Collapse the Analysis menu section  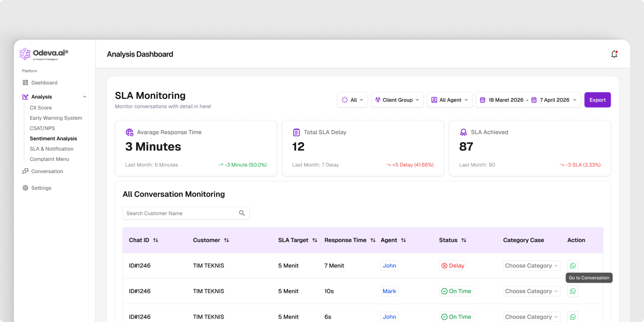tap(84, 97)
